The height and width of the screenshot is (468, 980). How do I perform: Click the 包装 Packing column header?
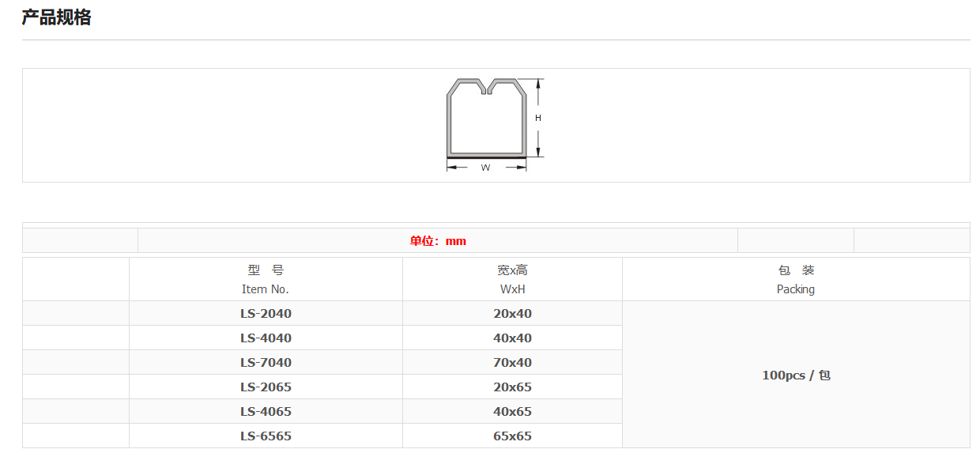[796, 279]
